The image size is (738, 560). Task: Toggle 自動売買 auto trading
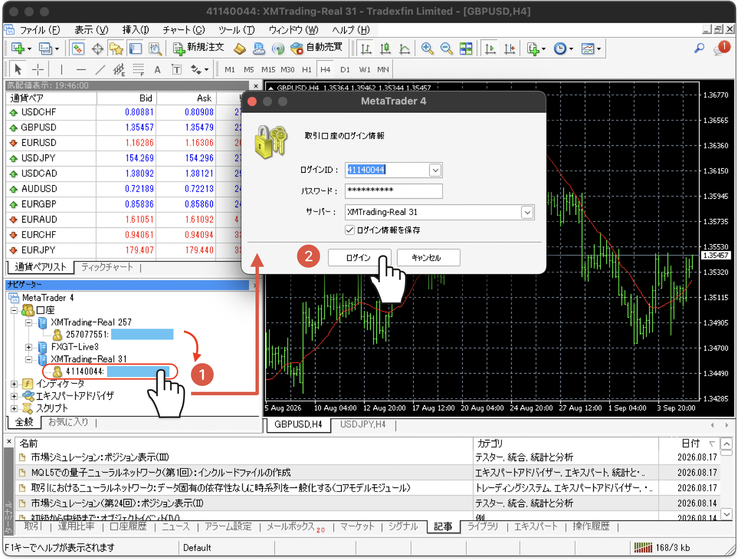tap(317, 48)
